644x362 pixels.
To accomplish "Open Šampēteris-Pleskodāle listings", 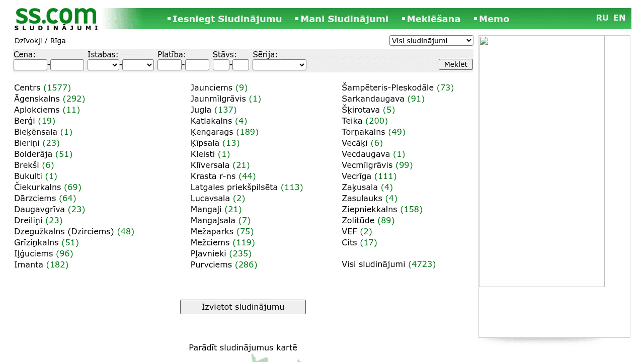I will tap(387, 87).
